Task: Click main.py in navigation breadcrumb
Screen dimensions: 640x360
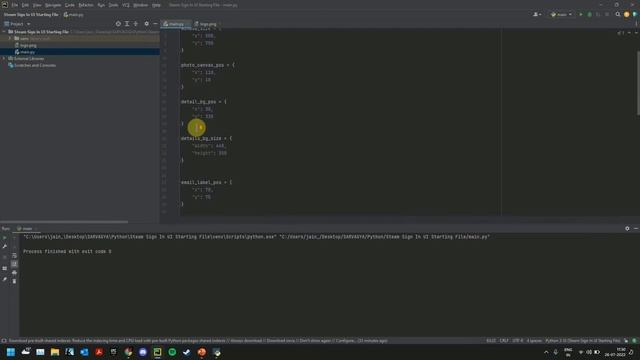Action: click(73, 15)
